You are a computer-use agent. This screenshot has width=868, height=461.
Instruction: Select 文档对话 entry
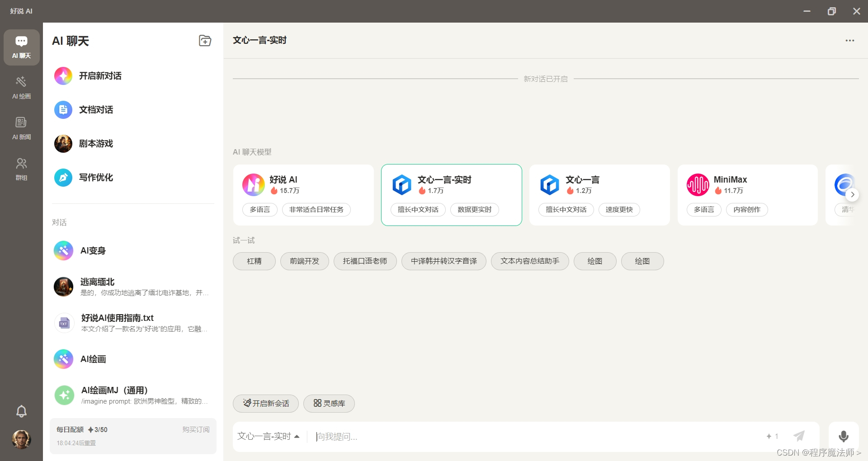(x=133, y=110)
